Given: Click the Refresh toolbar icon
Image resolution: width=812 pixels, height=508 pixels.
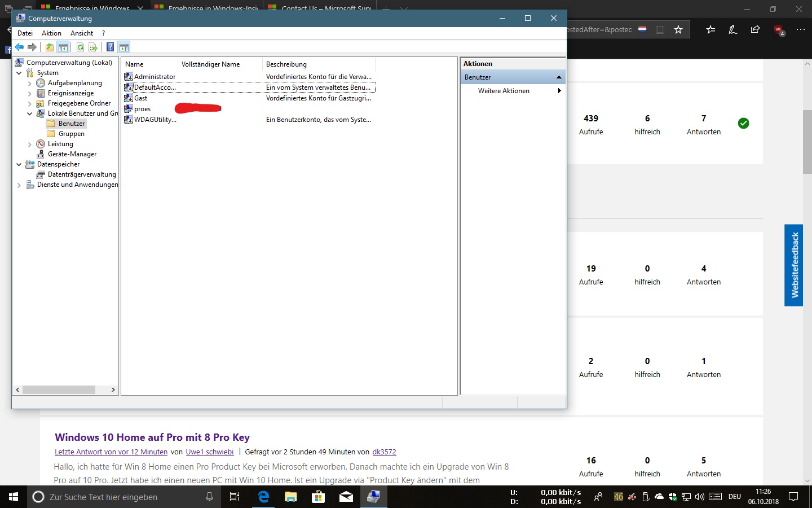Looking at the screenshot, I should click(x=80, y=47).
